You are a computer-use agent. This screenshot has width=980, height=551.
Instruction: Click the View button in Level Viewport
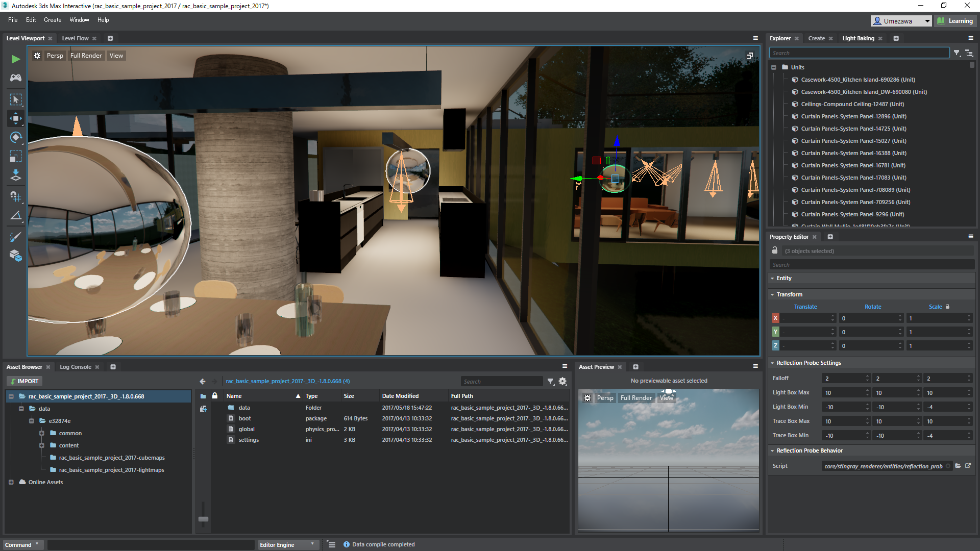[x=116, y=56]
